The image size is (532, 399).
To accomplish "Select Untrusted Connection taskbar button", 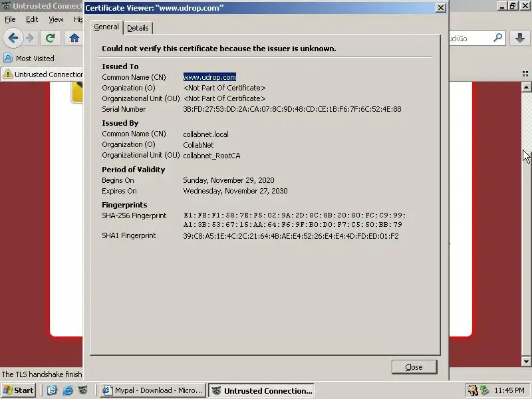I will 261,390.
